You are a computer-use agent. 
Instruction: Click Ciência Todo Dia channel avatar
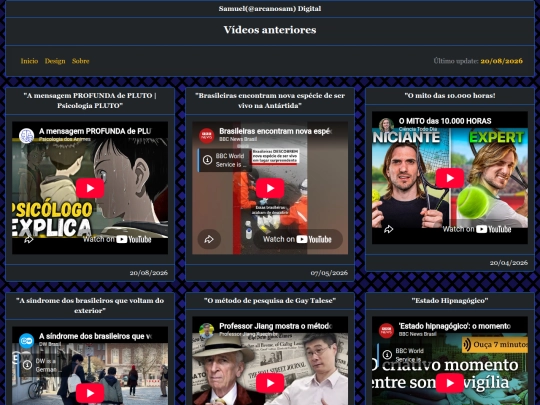(x=386, y=125)
